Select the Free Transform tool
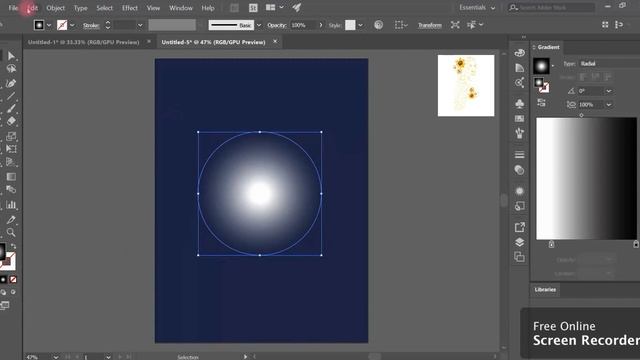Image resolution: width=640 pixels, height=360 pixels. (11, 149)
